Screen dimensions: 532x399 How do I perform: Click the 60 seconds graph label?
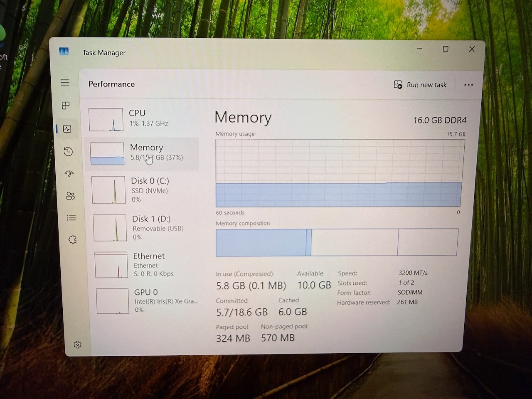pos(230,213)
